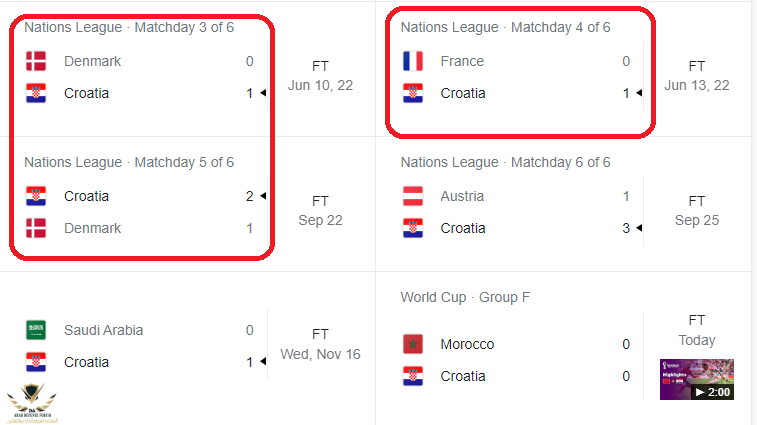757x425 pixels.
Task: Play the Morocco vs Croatia highlights video
Action: click(696, 379)
